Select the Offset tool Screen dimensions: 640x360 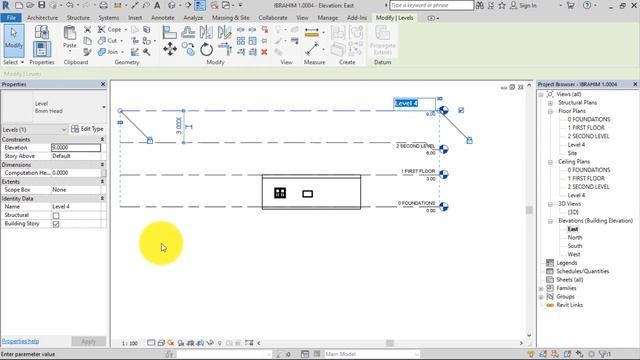188,32
